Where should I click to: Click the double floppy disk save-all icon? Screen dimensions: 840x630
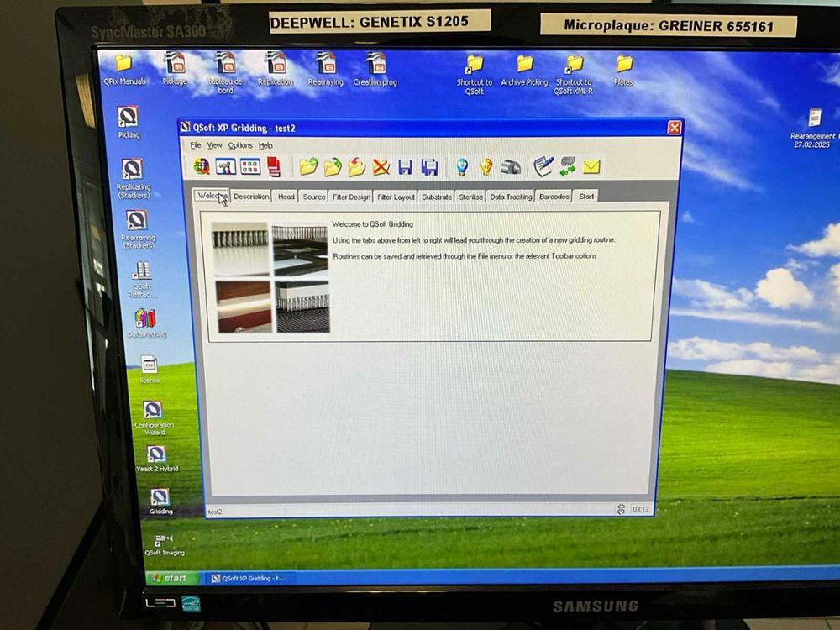click(429, 167)
